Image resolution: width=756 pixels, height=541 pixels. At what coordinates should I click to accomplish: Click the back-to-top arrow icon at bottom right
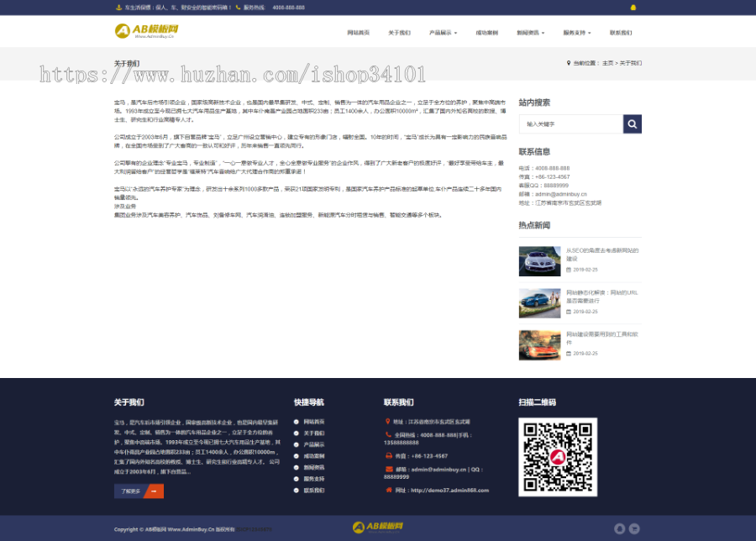coord(635,528)
